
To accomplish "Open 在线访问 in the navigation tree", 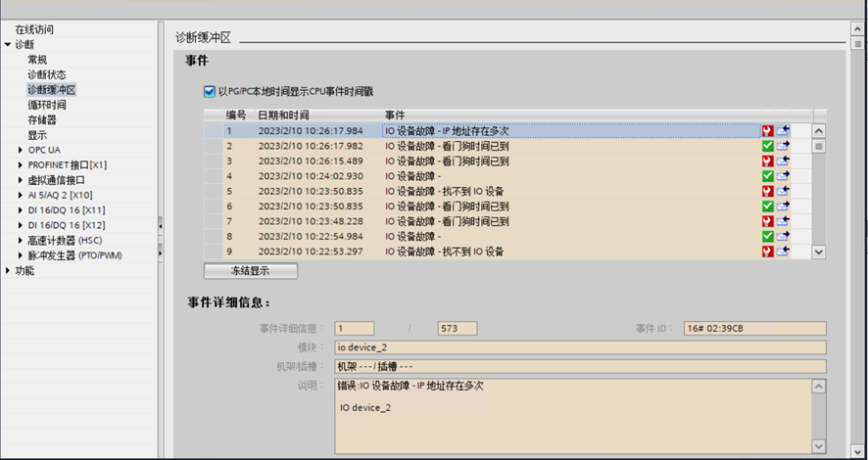I will (34, 29).
